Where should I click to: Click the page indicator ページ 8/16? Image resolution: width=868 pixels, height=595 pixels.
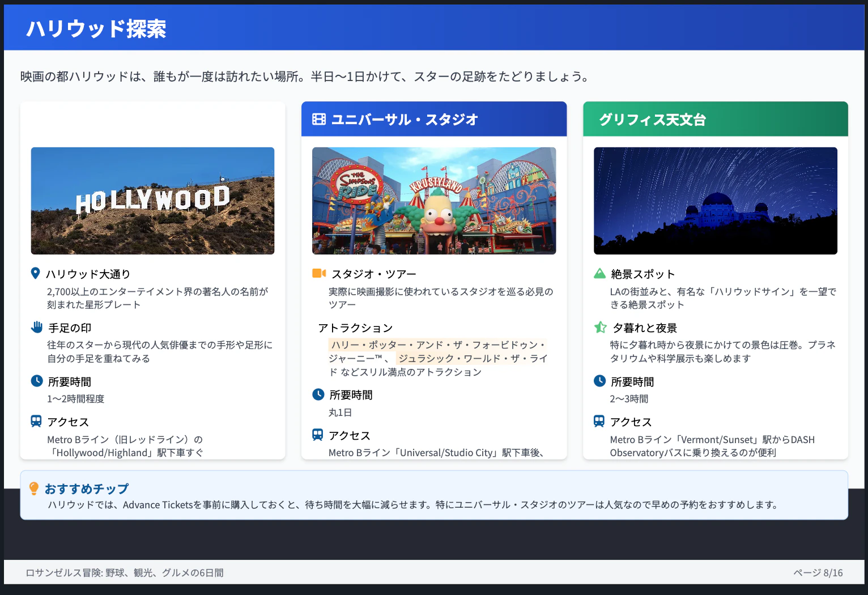(818, 573)
